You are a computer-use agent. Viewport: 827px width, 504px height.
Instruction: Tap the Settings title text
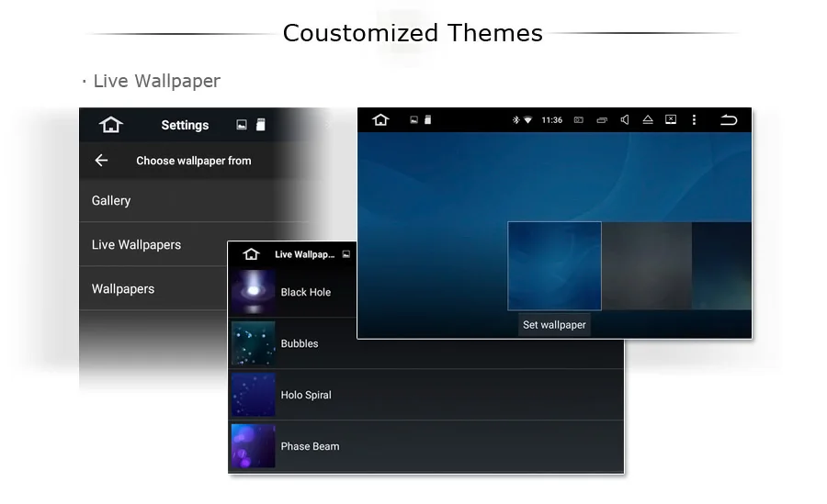[x=185, y=125]
